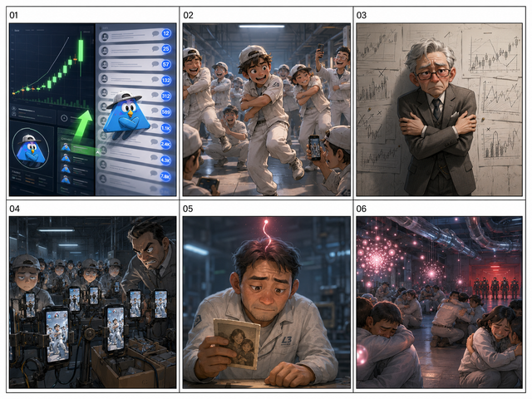This screenshot has height=399, width=532.
Task: Select the old man image in panel 03
Action: pyautogui.click(x=439, y=109)
